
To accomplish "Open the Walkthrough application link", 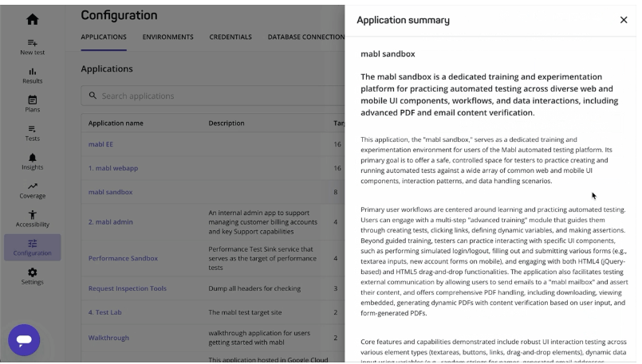I will coord(108,338).
